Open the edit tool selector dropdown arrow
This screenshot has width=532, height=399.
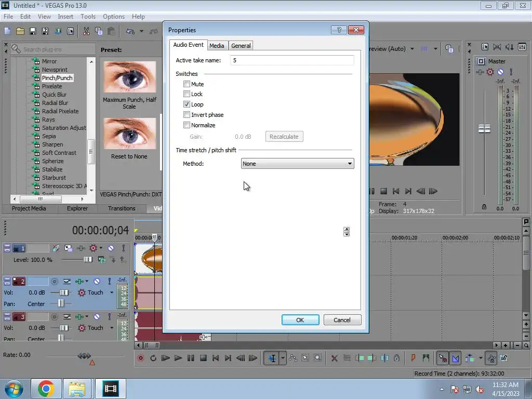click(283, 358)
